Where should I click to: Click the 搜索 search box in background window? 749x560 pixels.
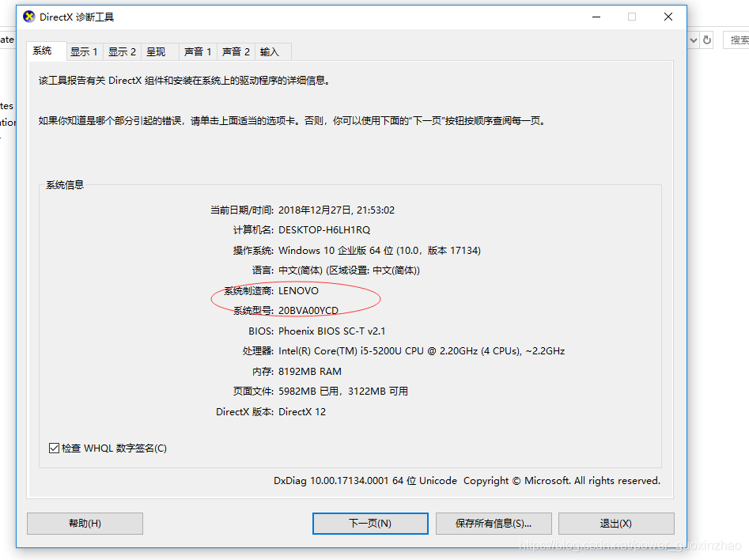[x=736, y=40]
